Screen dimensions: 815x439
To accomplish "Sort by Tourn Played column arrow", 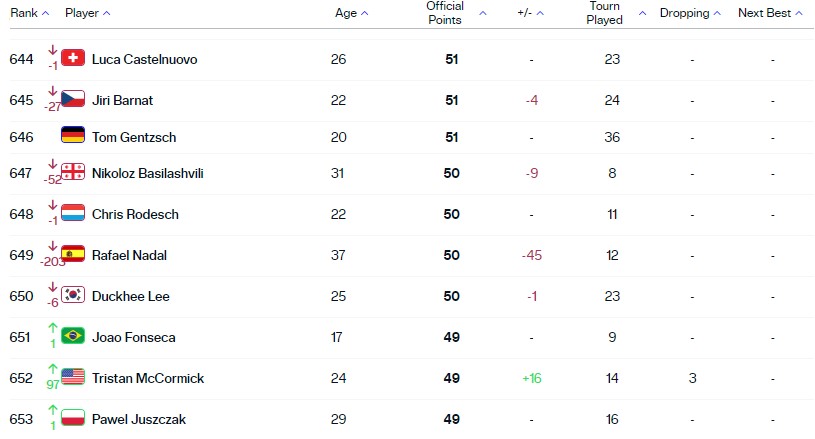I will (x=642, y=13).
